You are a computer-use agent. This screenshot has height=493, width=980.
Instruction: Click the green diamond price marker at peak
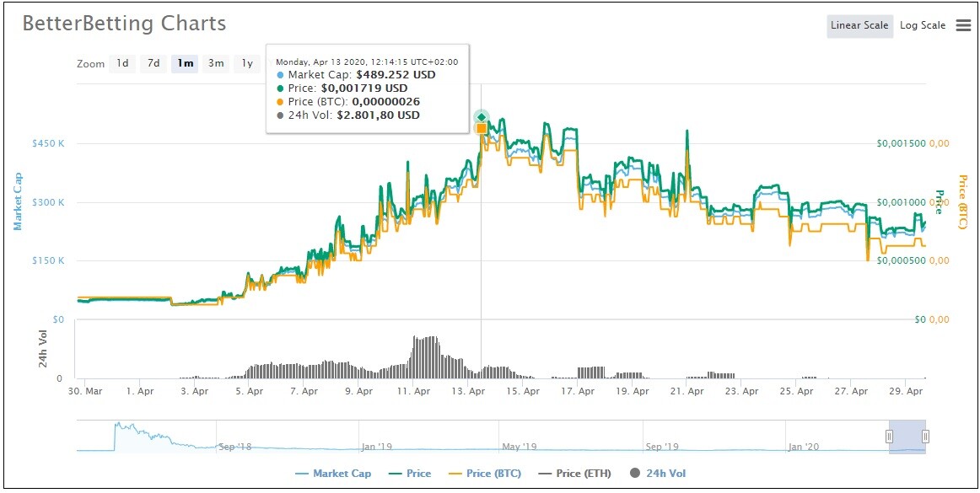(x=482, y=117)
